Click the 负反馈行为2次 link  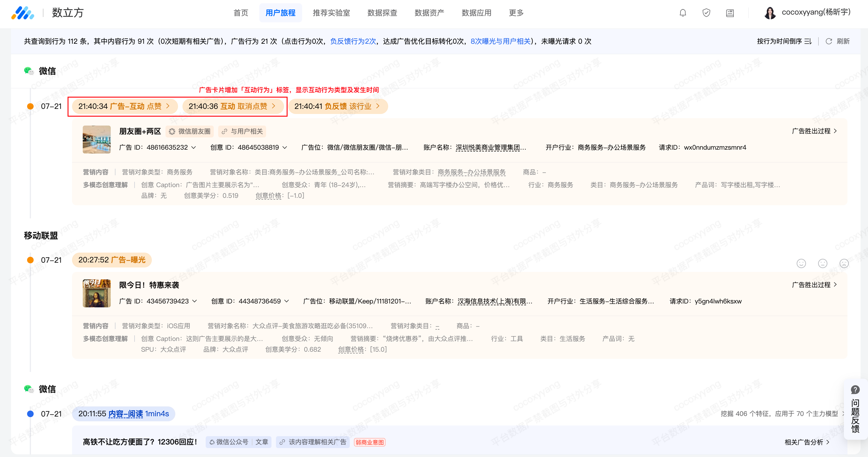[353, 41]
